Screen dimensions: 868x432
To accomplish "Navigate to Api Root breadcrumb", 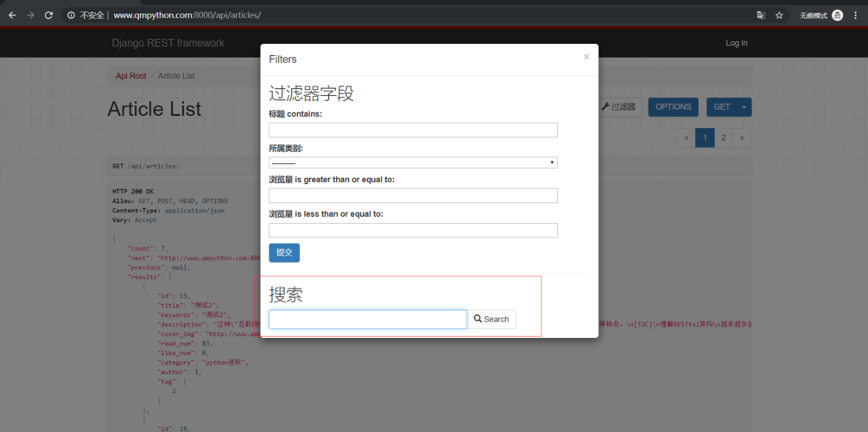I will [130, 76].
